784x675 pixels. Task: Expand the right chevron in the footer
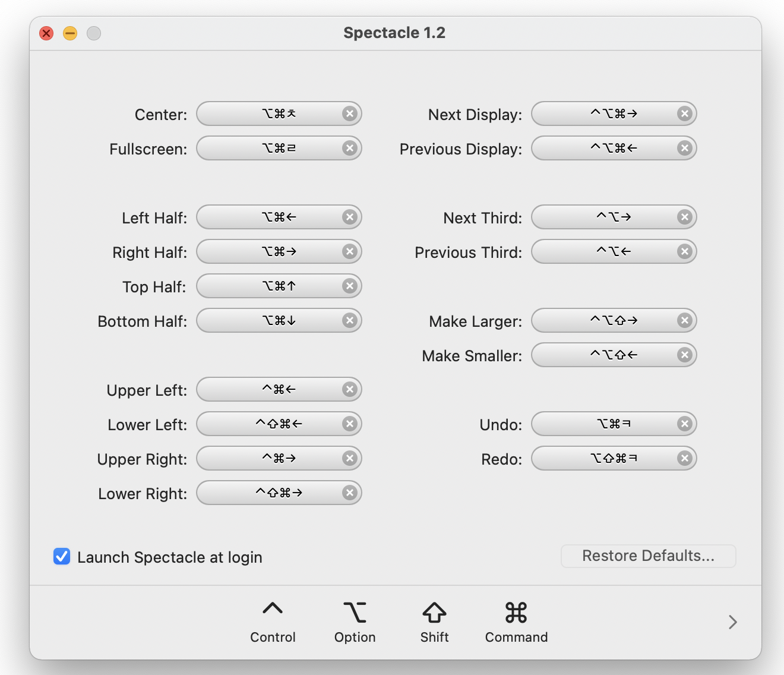pyautogui.click(x=733, y=622)
